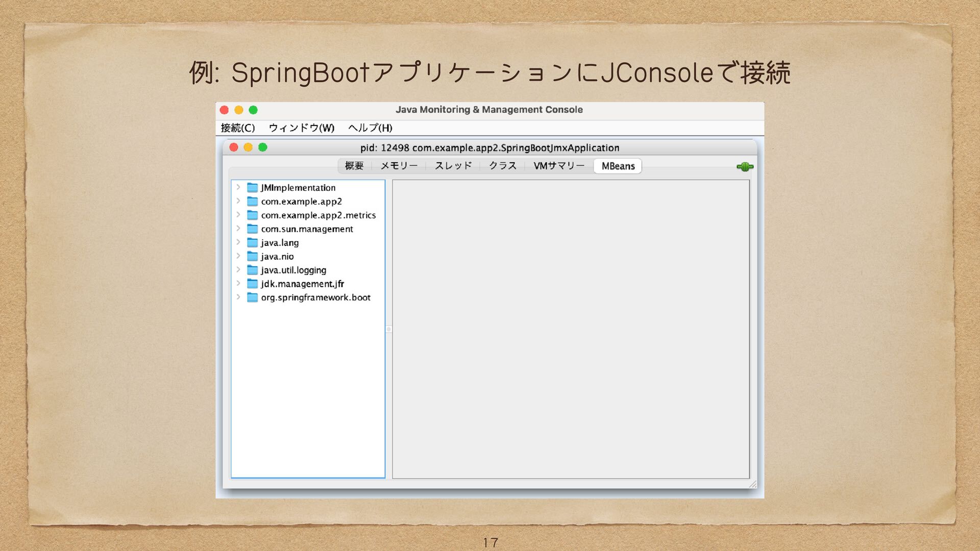
Task: Click the jdk.management.jfr folder icon
Action: [x=252, y=284]
